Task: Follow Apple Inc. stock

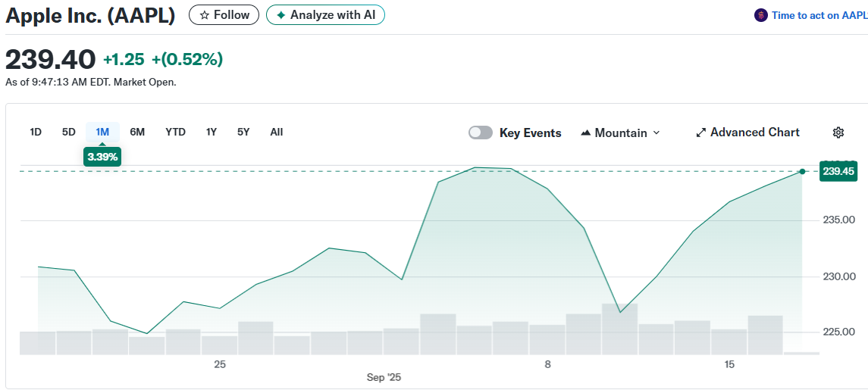Action: pyautogui.click(x=224, y=15)
